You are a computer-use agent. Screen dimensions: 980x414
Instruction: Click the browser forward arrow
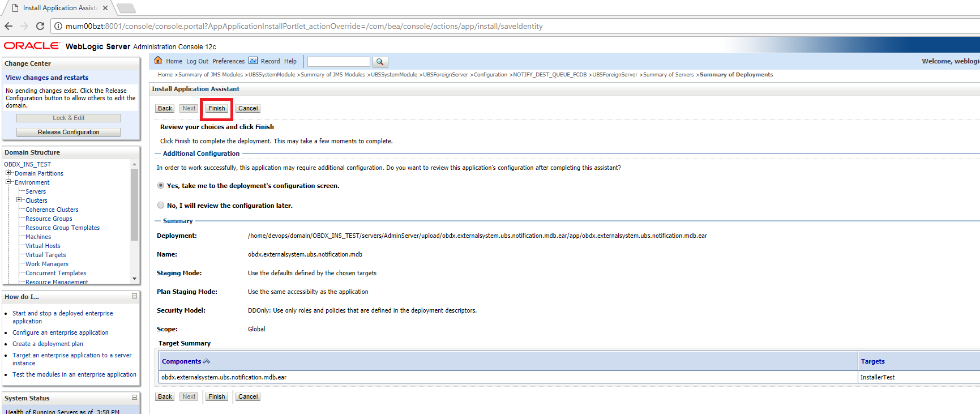pyautogui.click(x=24, y=26)
